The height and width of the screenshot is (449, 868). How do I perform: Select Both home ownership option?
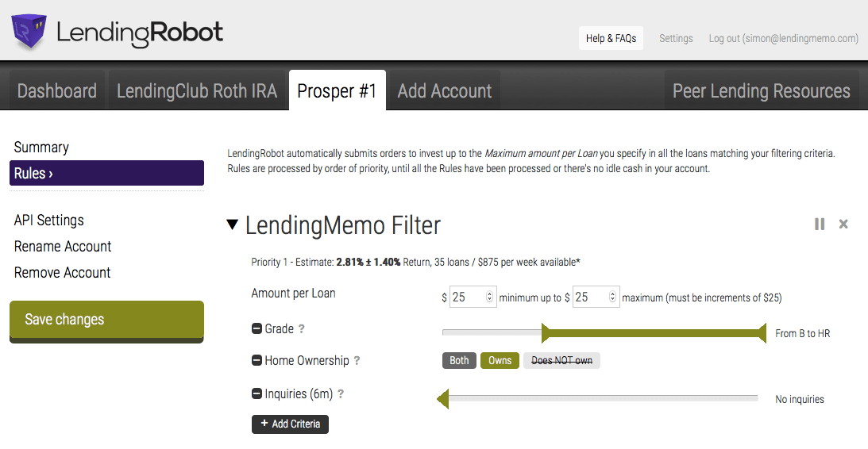click(x=459, y=361)
